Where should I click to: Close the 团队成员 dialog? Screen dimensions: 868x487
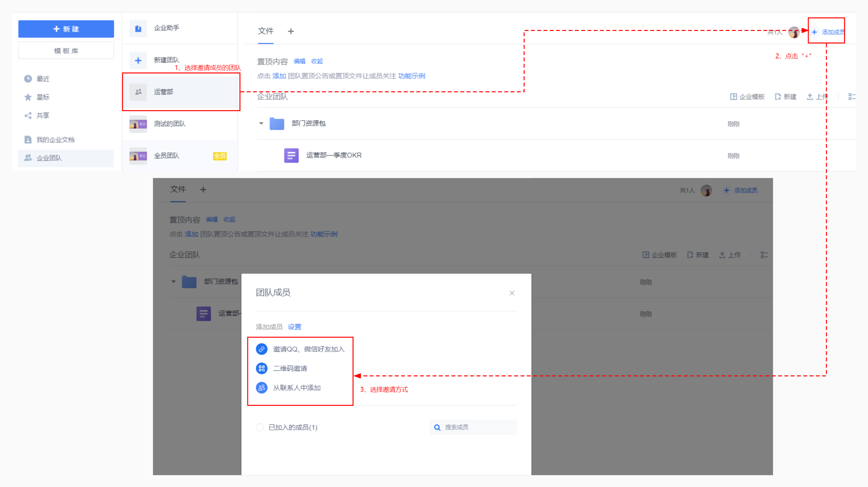pyautogui.click(x=512, y=293)
